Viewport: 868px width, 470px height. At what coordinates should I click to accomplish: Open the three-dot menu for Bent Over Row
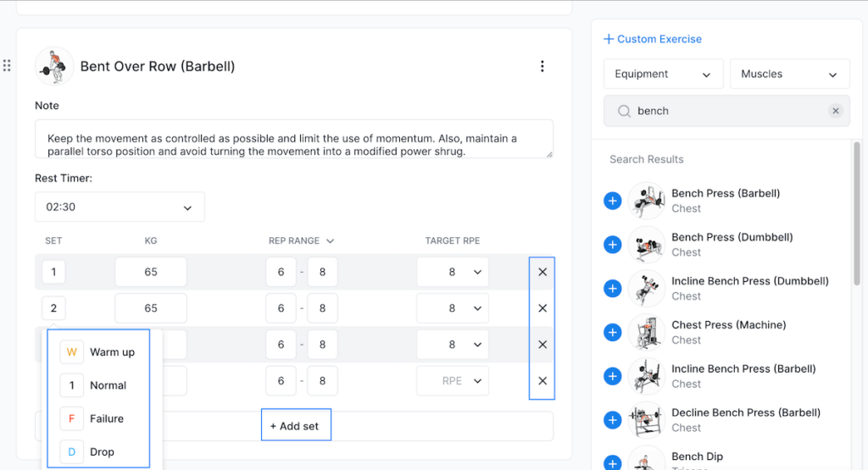click(x=542, y=66)
